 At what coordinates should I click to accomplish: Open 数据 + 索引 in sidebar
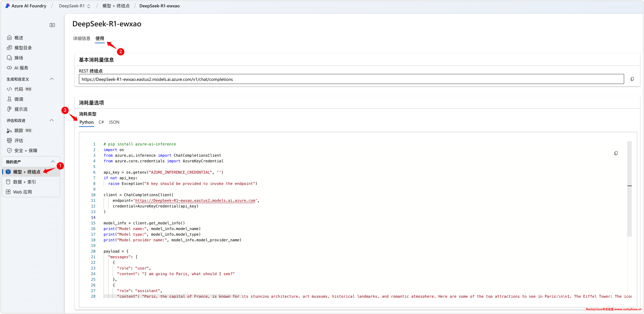point(25,182)
